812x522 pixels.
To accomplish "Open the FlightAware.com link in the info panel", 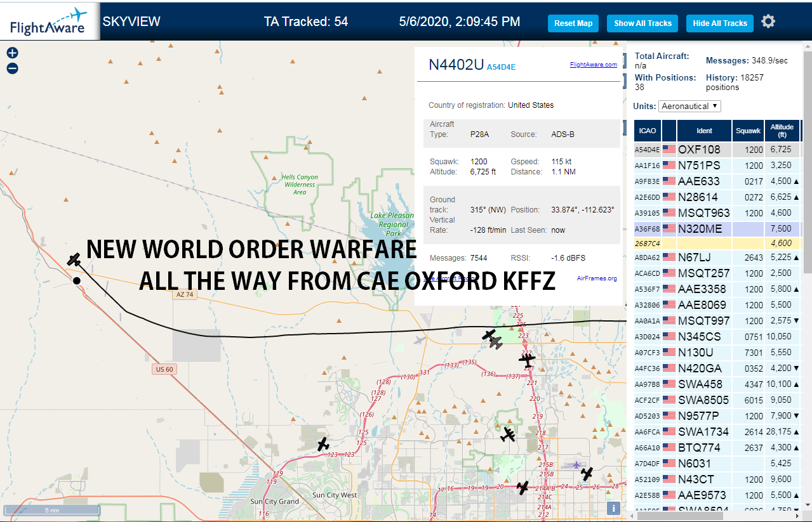I will [x=594, y=65].
